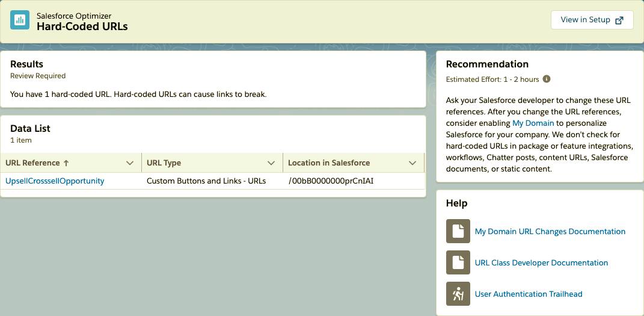Click the Data List heading
This screenshot has height=316, width=644.
click(x=31, y=129)
